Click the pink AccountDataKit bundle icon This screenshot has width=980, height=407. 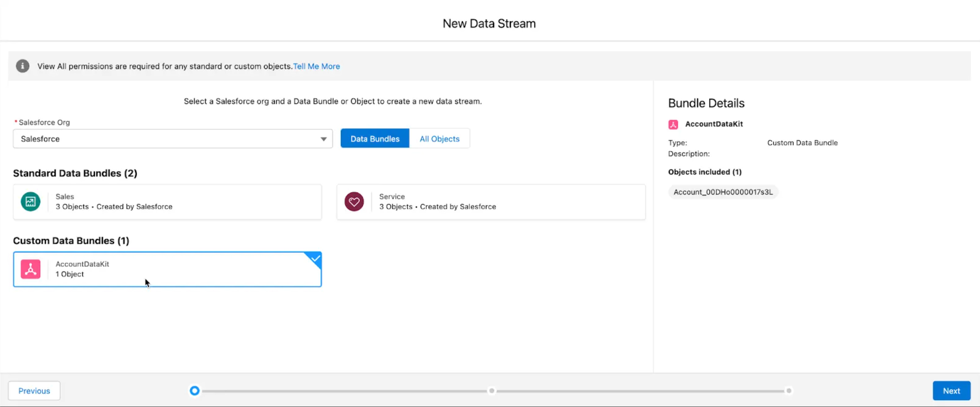[30, 269]
